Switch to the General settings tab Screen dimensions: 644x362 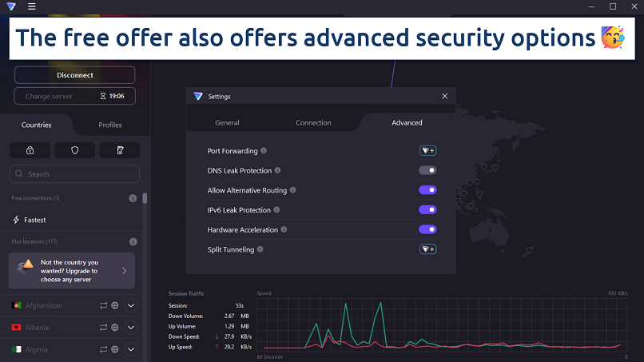227,123
